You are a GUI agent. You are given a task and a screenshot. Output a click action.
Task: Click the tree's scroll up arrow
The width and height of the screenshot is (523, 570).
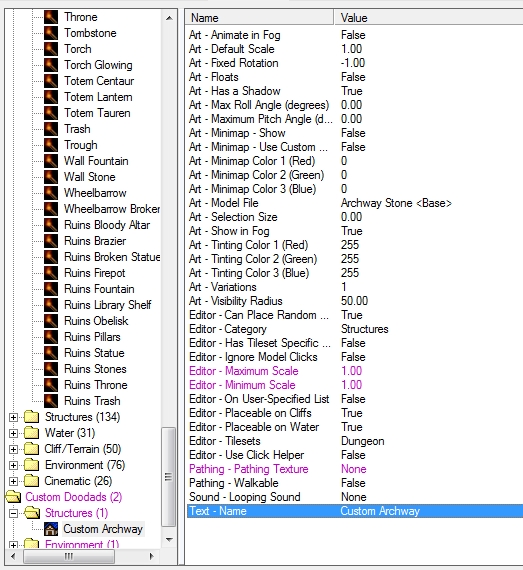(169, 18)
